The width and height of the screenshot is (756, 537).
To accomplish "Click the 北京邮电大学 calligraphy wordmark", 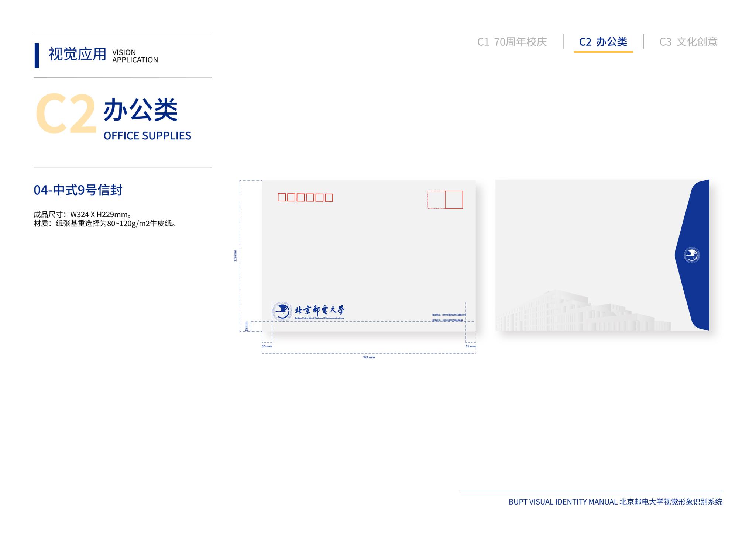I will [319, 310].
